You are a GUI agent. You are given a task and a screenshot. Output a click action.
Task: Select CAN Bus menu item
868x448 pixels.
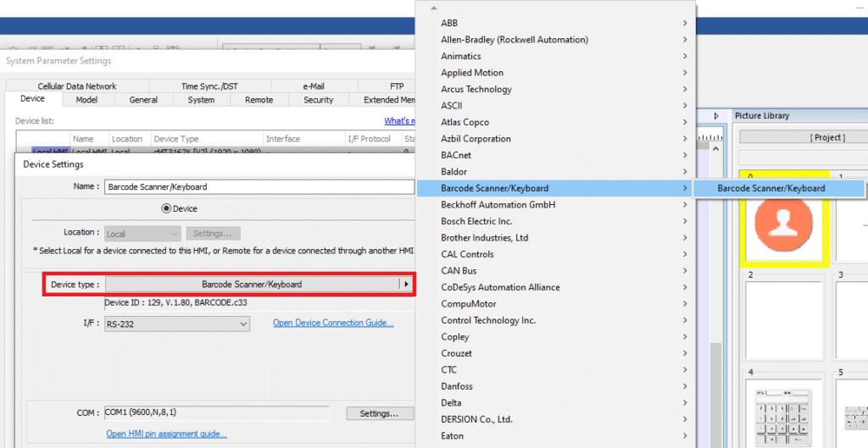[x=555, y=271]
